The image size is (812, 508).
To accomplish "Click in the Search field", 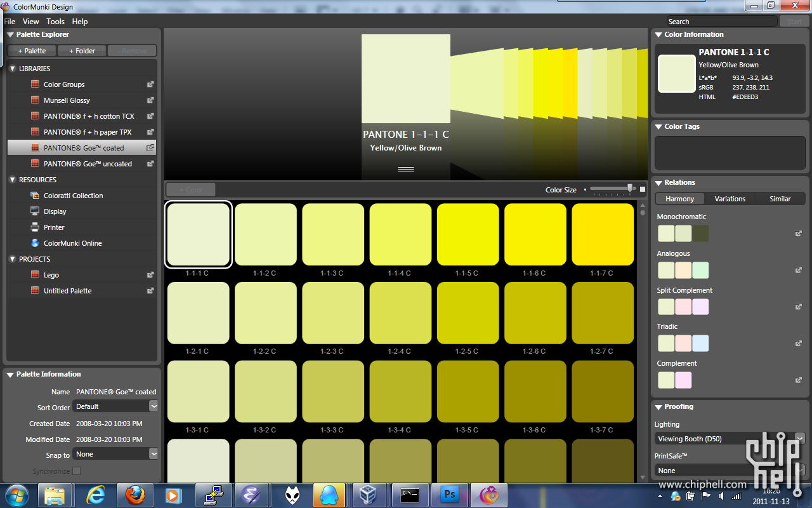I will 721,22.
